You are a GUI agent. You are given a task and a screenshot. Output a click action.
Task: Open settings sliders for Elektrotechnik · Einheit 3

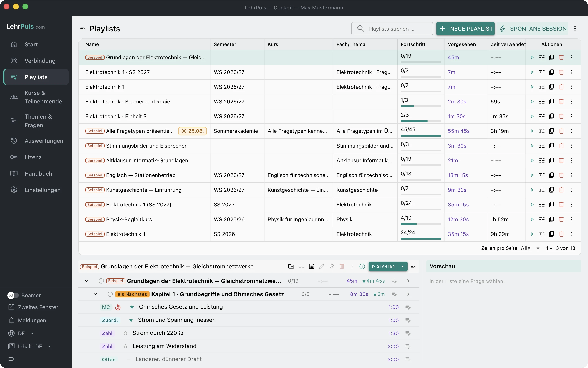pyautogui.click(x=542, y=116)
